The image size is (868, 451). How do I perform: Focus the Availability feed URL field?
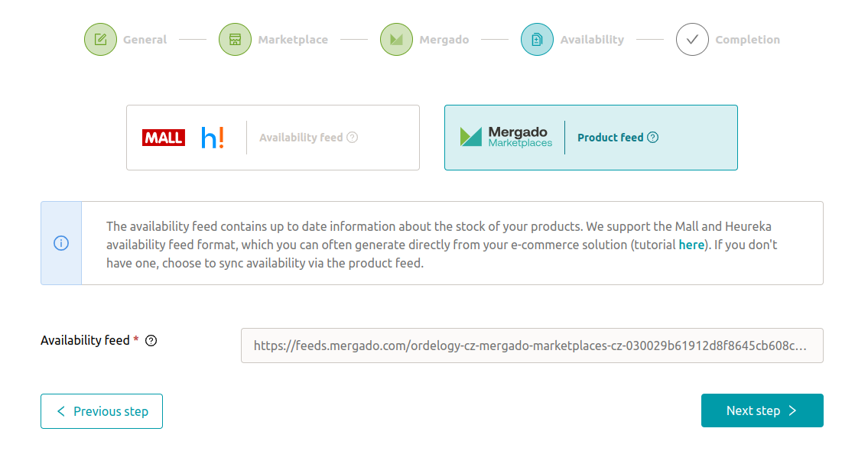point(532,346)
